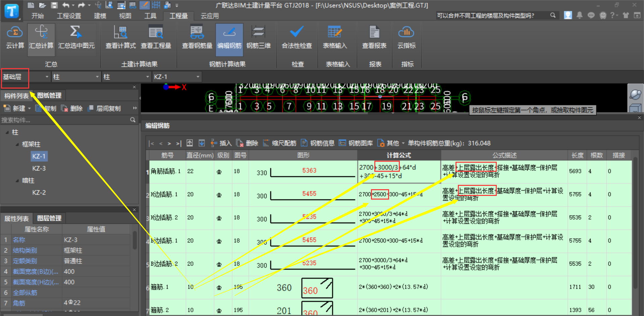Open the 基础层 floor dropdown
This screenshot has width=644, height=316.
coord(47,77)
